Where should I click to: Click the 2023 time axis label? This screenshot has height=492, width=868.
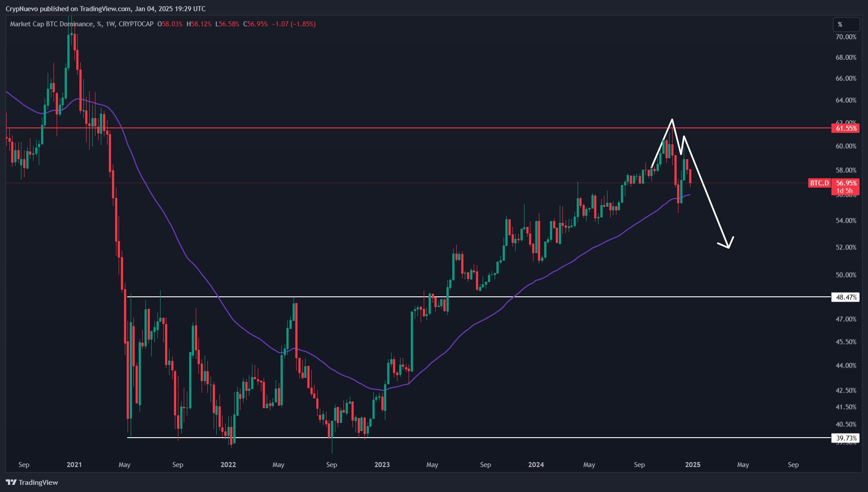coord(382,464)
